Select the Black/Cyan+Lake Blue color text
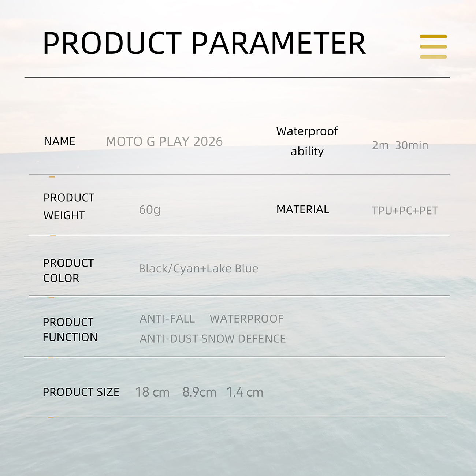The image size is (476, 476). pyautogui.click(x=198, y=269)
